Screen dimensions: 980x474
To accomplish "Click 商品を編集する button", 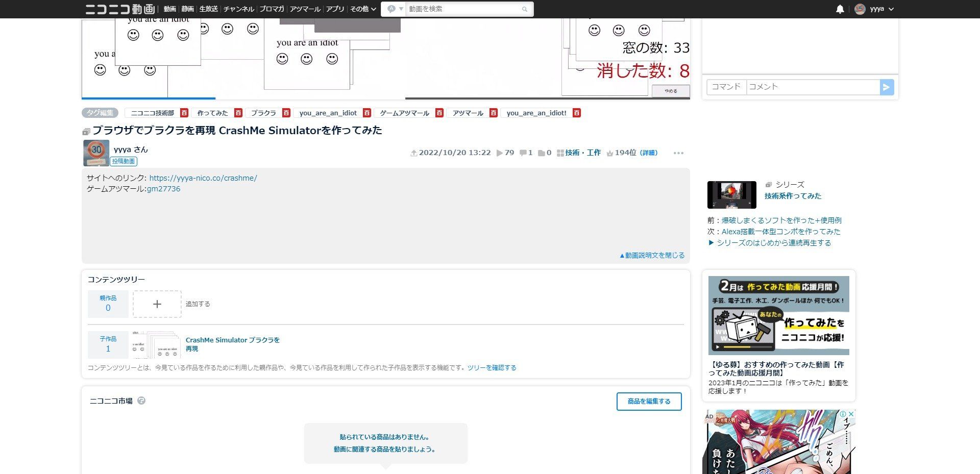I will tap(649, 402).
